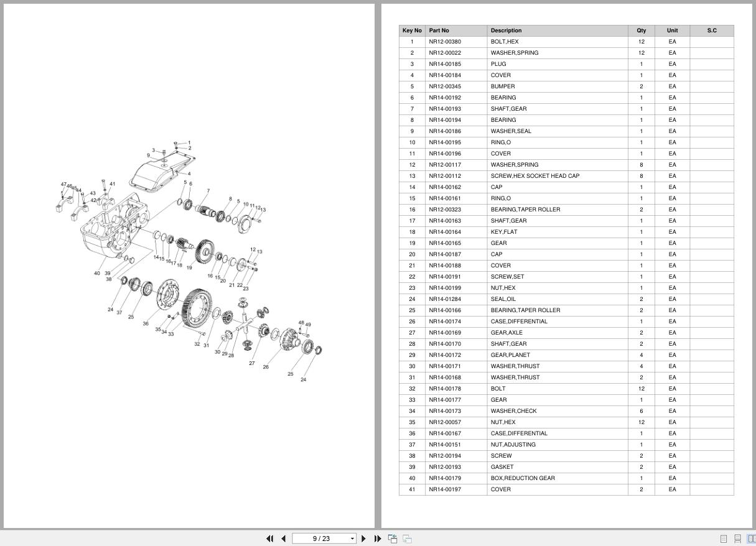This screenshot has width=756, height=546.
Task: Click the S.C column header
Action: click(x=712, y=30)
